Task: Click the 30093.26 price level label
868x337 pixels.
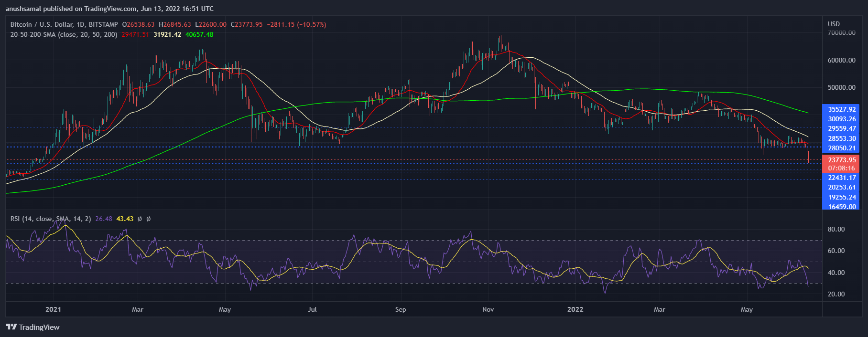Action: pyautogui.click(x=842, y=119)
